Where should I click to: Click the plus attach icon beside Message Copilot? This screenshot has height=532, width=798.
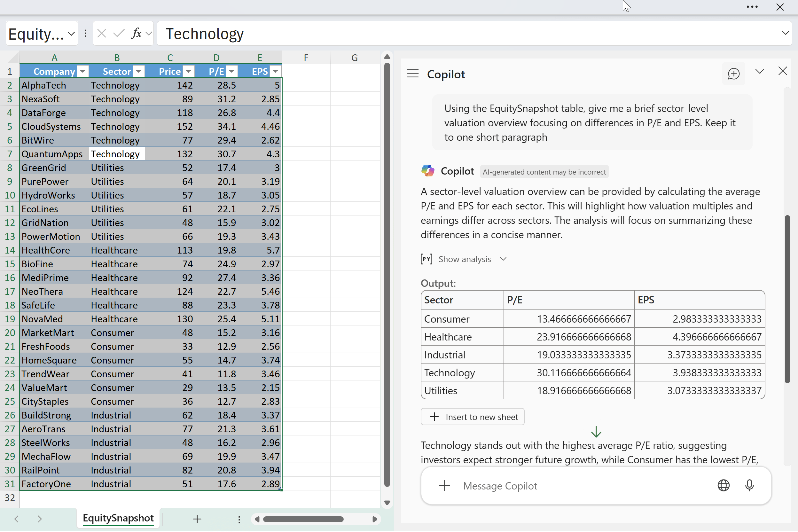coord(444,486)
